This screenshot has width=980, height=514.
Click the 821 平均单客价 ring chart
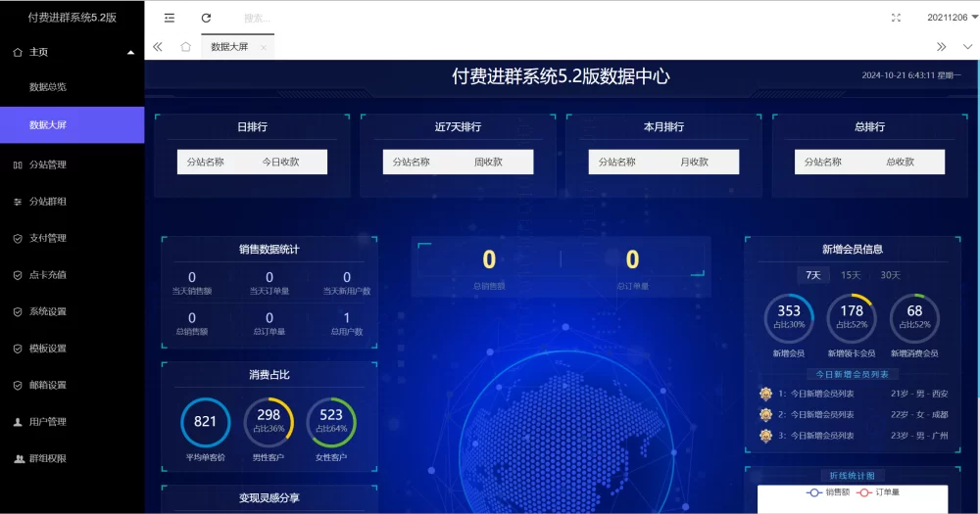pos(205,422)
